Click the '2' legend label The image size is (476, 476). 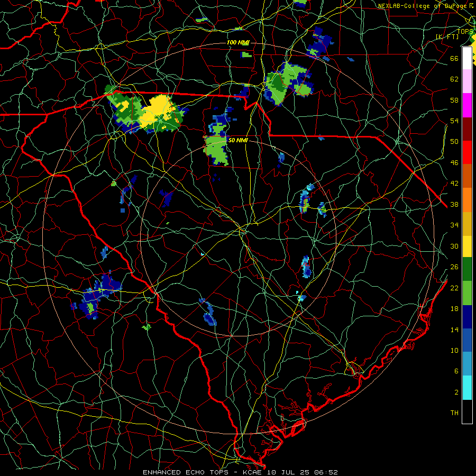(x=456, y=392)
